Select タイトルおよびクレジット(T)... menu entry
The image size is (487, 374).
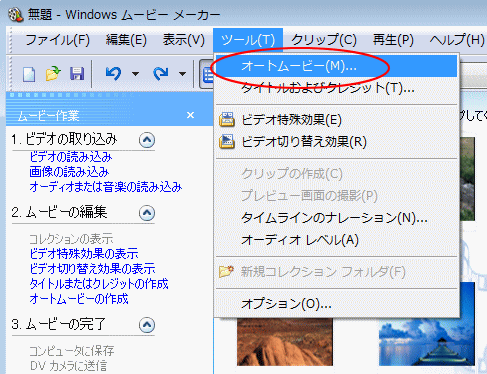337,88
